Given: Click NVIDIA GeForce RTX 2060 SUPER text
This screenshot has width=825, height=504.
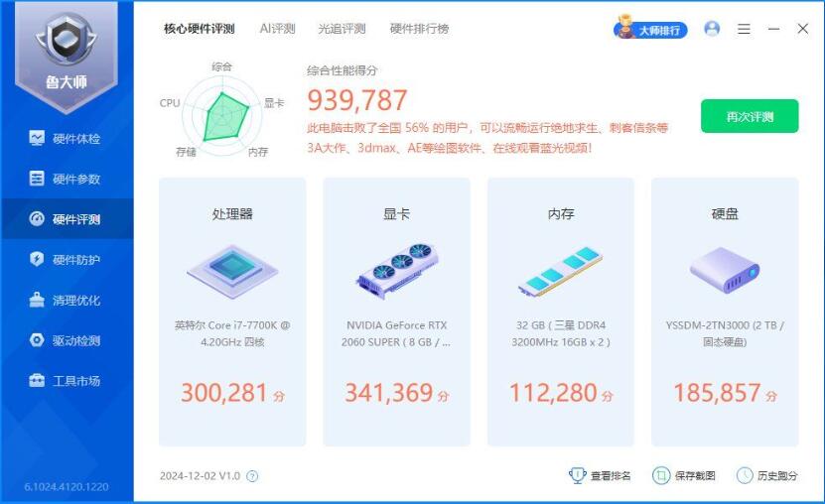Looking at the screenshot, I should coord(396,333).
